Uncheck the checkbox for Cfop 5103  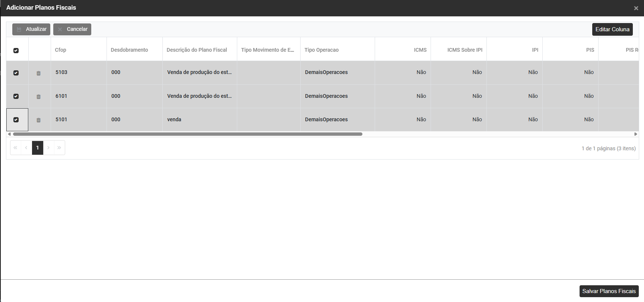pos(16,73)
